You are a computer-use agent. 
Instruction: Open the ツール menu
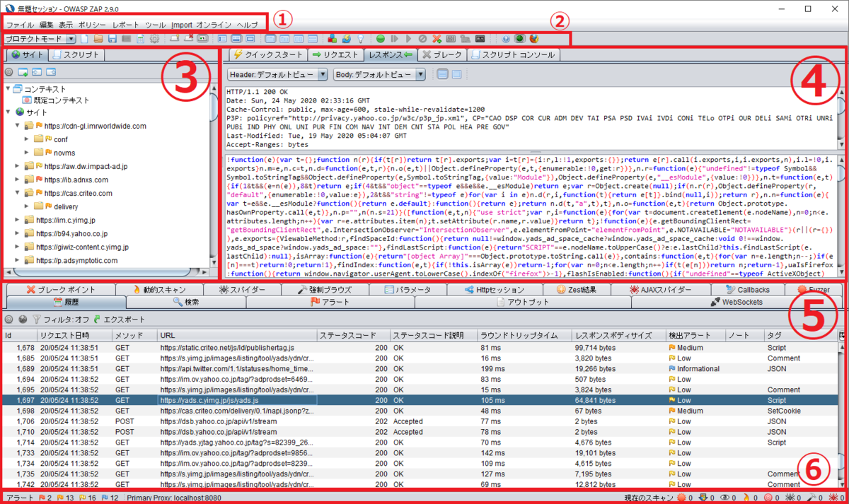coord(156,25)
